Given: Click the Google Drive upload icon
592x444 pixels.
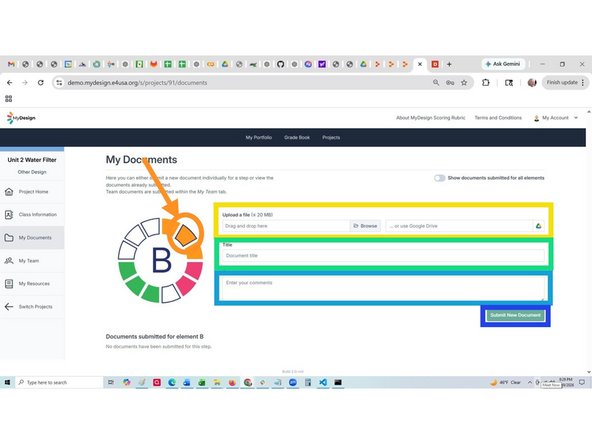Looking at the screenshot, I should click(538, 226).
